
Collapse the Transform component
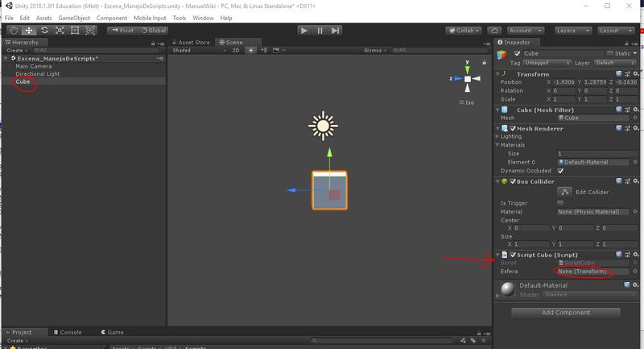tap(497, 74)
